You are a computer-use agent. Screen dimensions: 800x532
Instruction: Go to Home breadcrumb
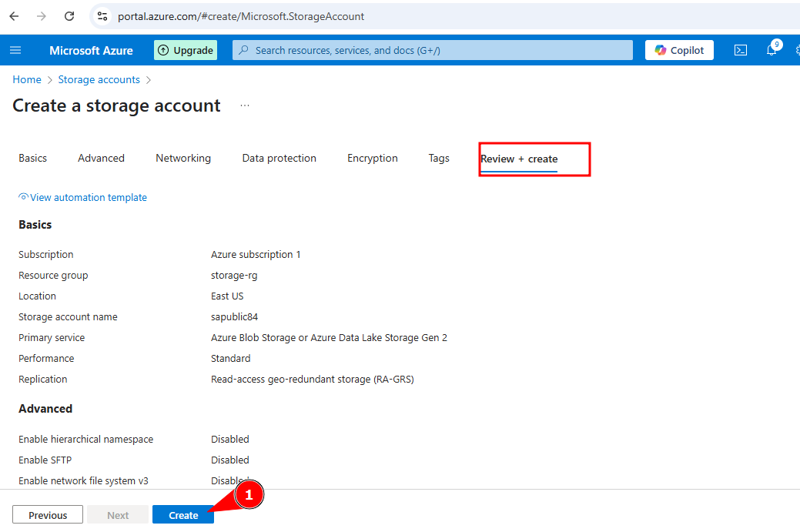tap(27, 79)
